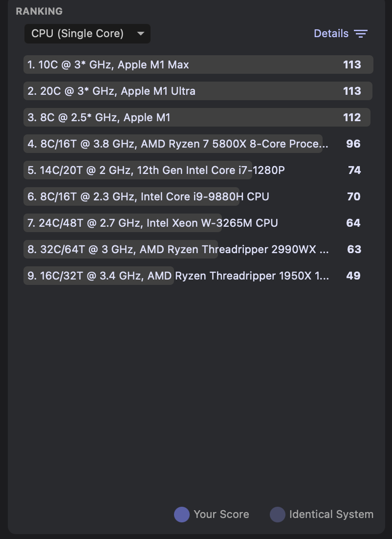Image resolution: width=392 pixels, height=539 pixels.
Task: Open the Details link
Action: 331,34
